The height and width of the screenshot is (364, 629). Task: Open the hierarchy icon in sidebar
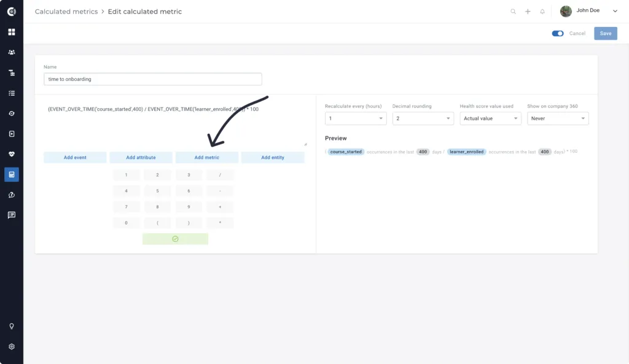tap(12, 72)
